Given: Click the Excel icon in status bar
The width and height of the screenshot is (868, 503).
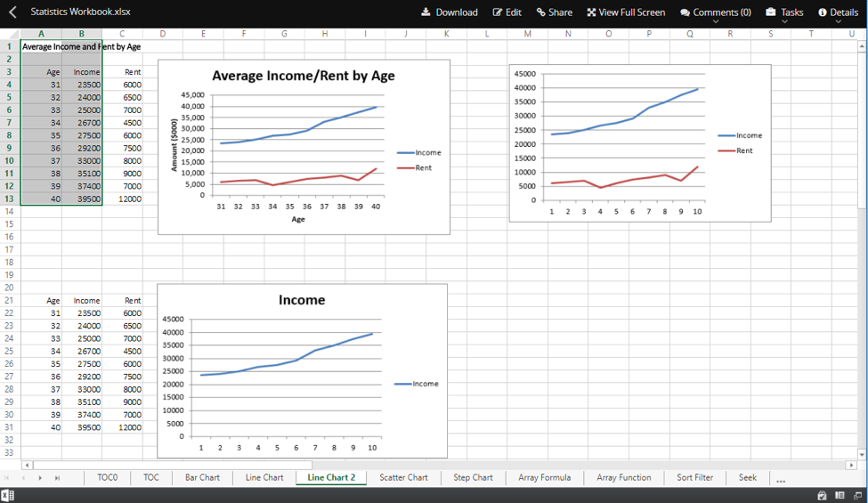Looking at the screenshot, I should coord(7,495).
